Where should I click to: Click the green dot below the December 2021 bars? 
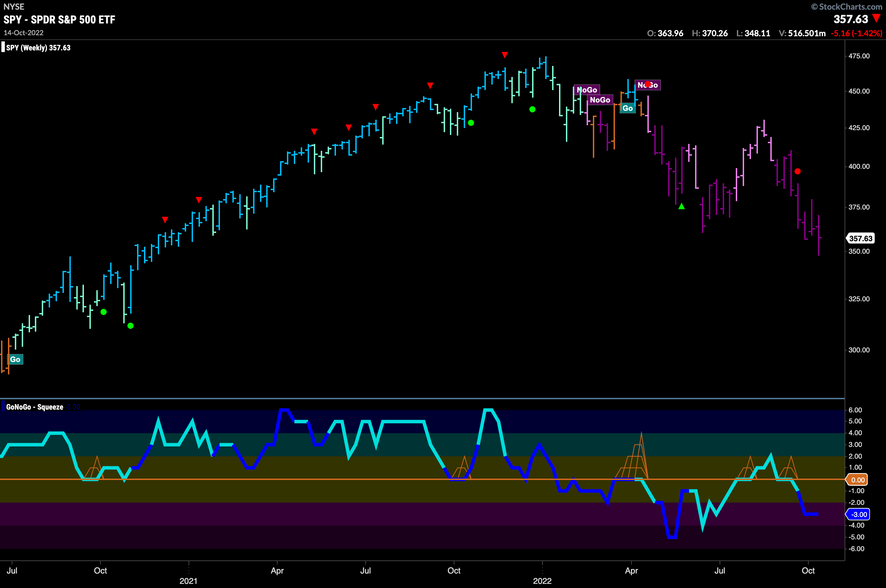pyautogui.click(x=532, y=109)
